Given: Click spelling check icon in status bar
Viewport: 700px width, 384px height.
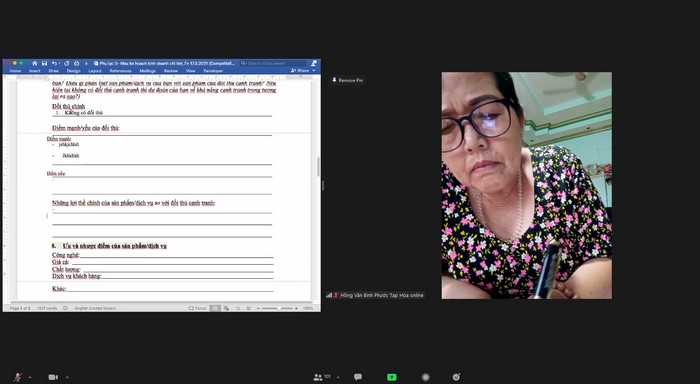Looking at the screenshot, I should tap(66, 309).
